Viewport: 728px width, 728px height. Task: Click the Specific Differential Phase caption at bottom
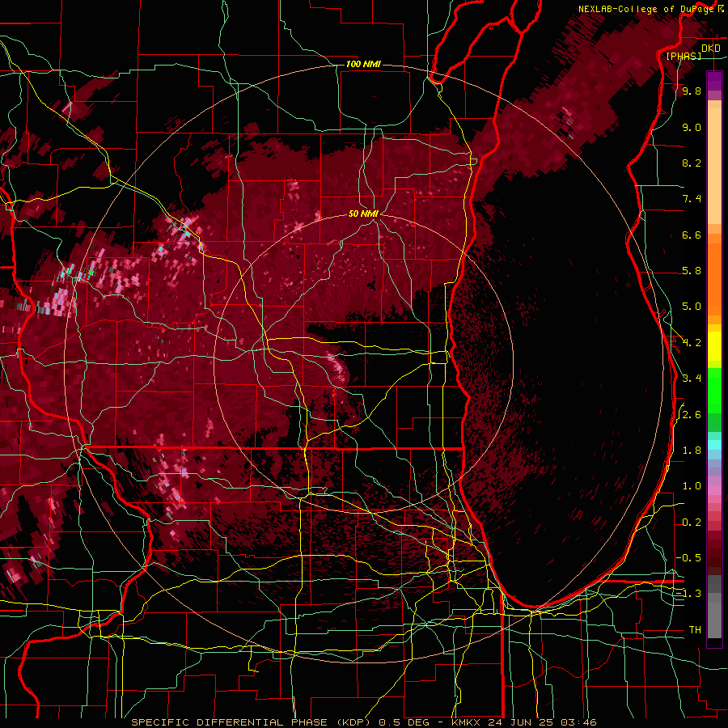pos(363,722)
